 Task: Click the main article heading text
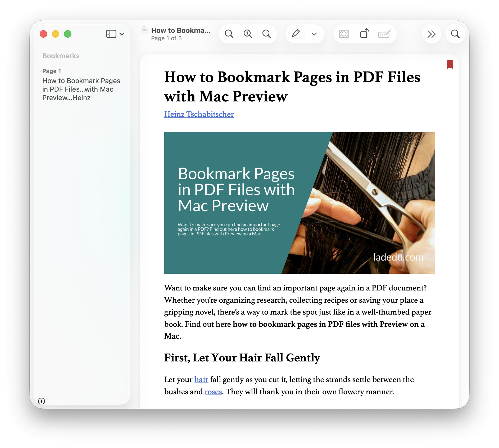coord(292,86)
